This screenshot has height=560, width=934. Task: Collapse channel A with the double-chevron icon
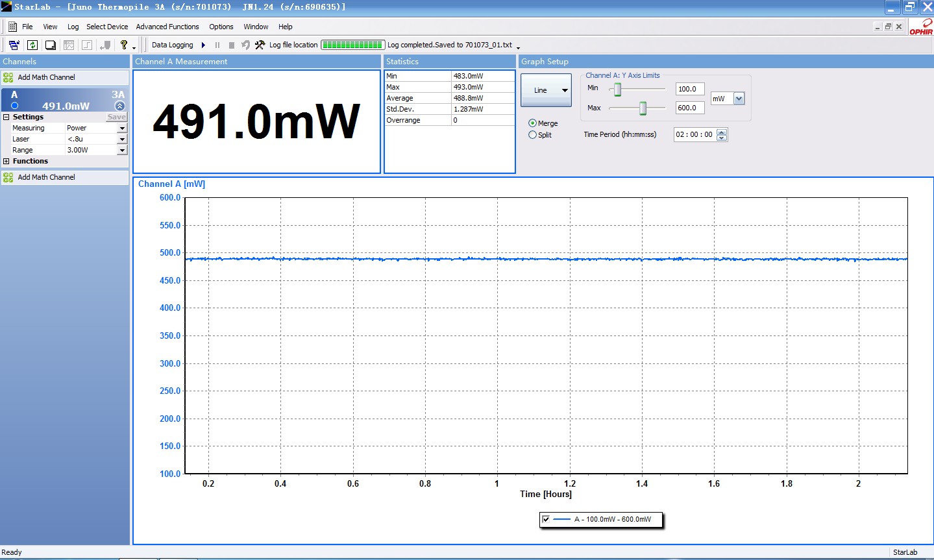click(x=119, y=106)
